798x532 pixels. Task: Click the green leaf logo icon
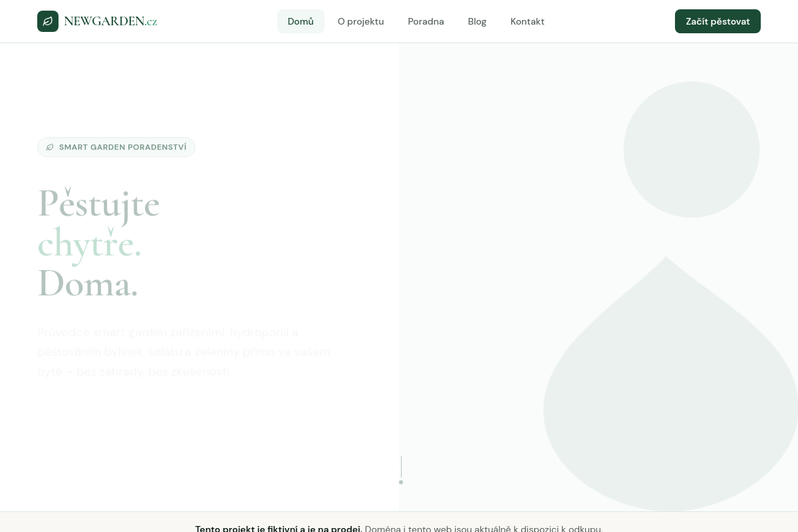coord(48,21)
